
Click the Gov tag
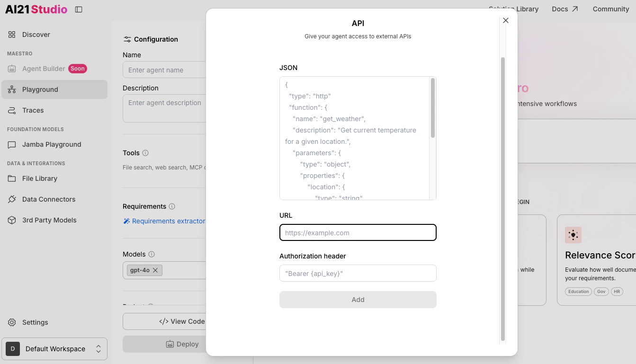pos(601,292)
